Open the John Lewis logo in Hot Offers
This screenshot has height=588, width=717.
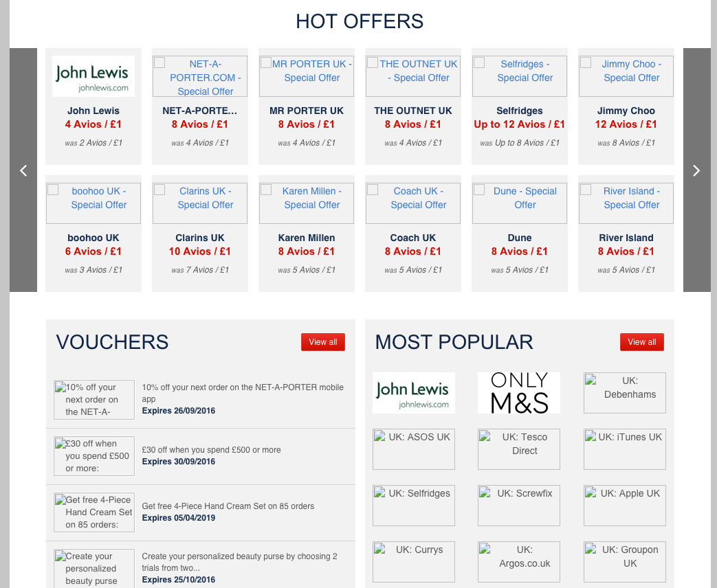(93, 76)
